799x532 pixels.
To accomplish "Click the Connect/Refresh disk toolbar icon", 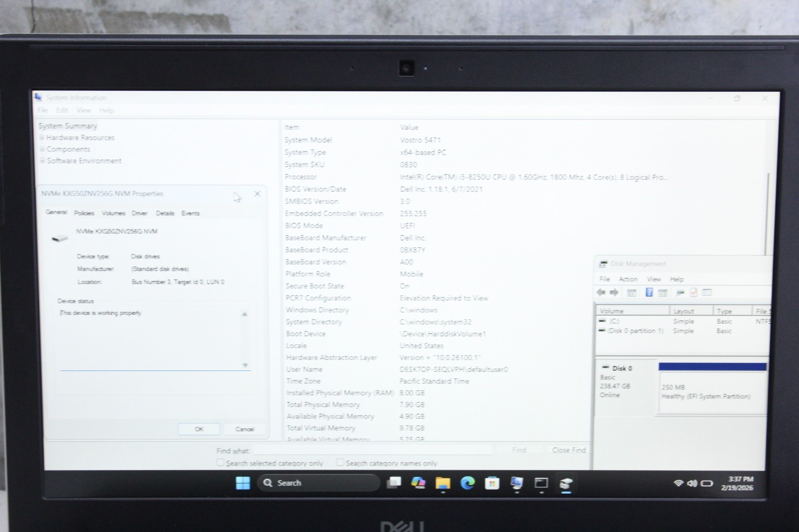I will [x=680, y=292].
